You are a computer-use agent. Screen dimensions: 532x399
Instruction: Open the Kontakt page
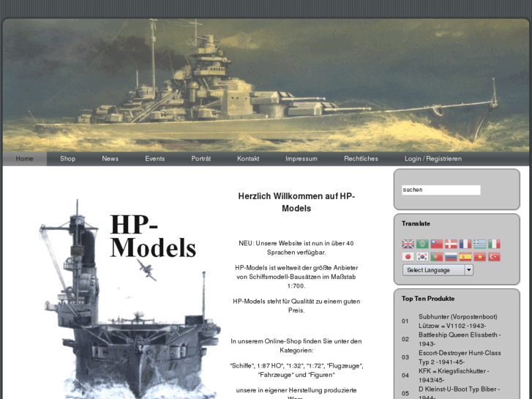click(x=248, y=159)
